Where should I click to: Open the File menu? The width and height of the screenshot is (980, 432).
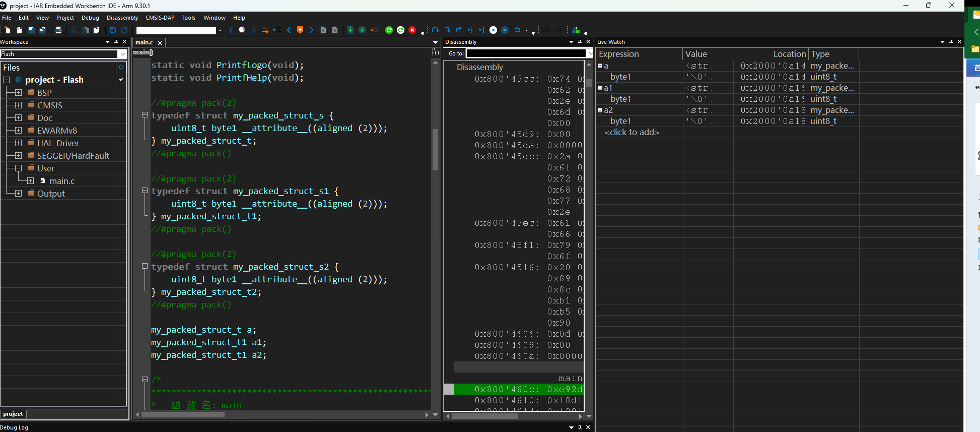point(7,18)
